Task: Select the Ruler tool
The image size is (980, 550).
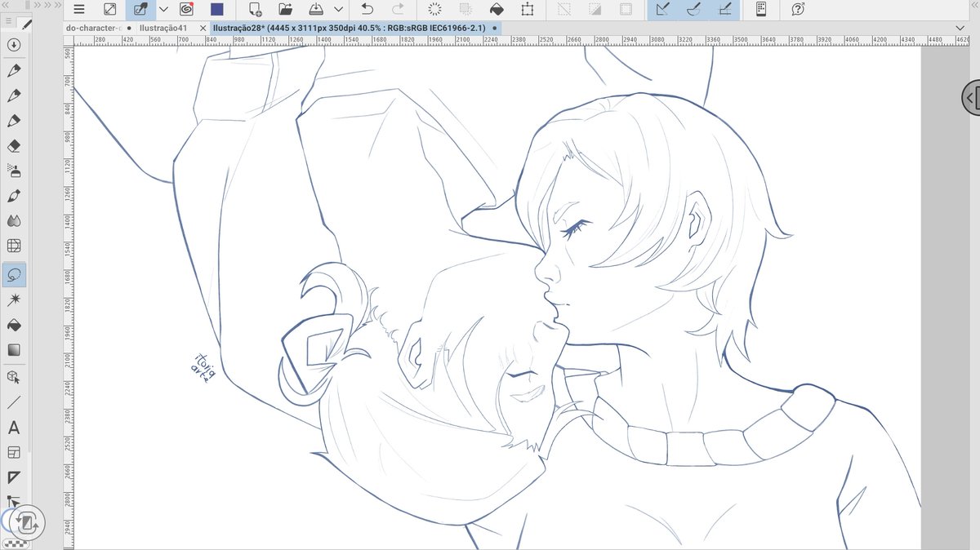Action: (14, 477)
